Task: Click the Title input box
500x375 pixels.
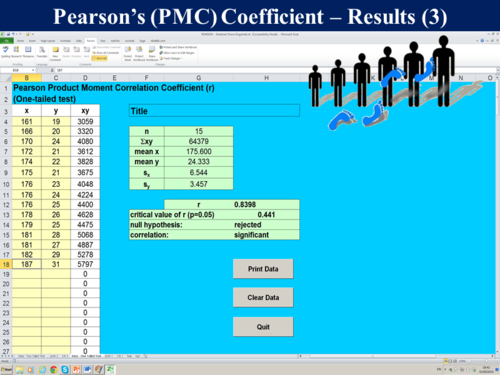Action: [214, 111]
